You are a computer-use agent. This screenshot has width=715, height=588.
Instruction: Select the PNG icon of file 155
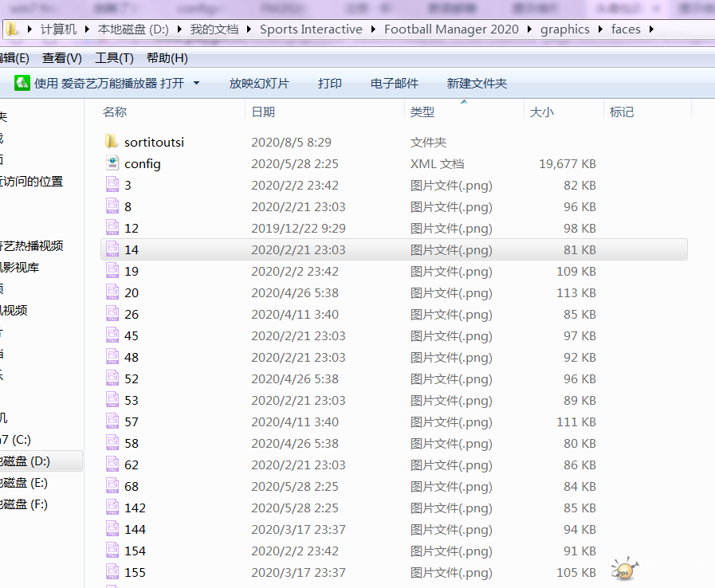point(112,571)
